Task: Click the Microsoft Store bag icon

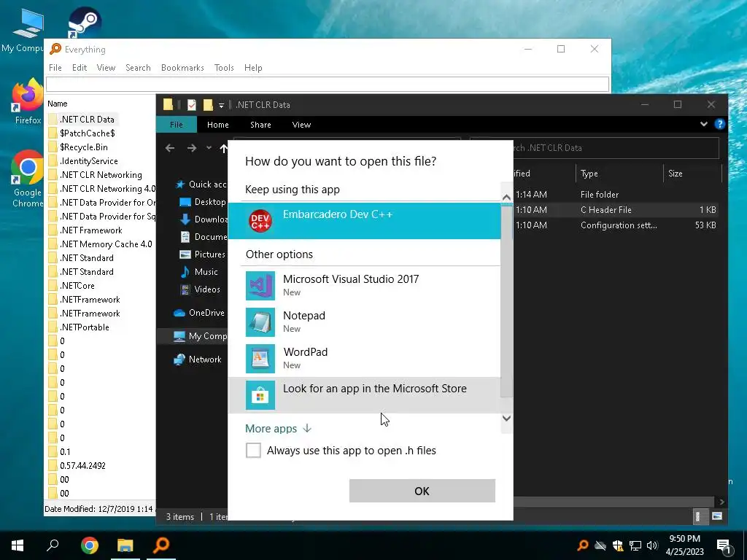Action: point(260,394)
